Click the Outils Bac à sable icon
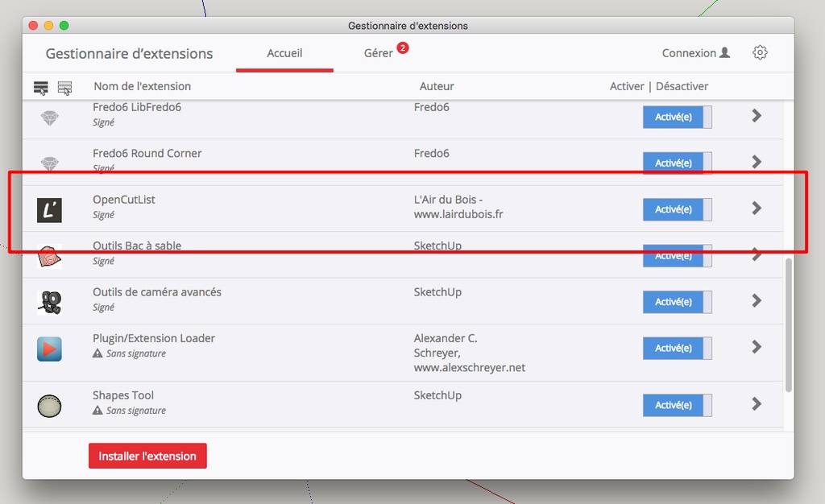 pyautogui.click(x=49, y=257)
